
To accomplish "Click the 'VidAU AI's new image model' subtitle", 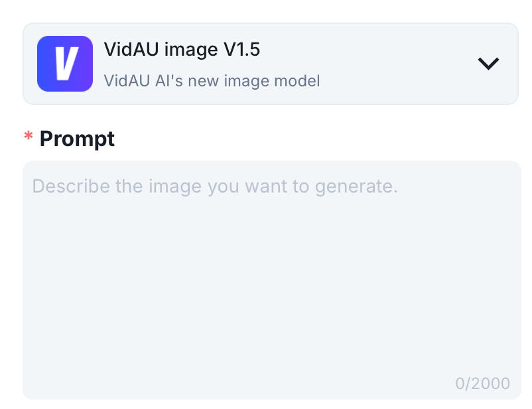I will tap(212, 80).
